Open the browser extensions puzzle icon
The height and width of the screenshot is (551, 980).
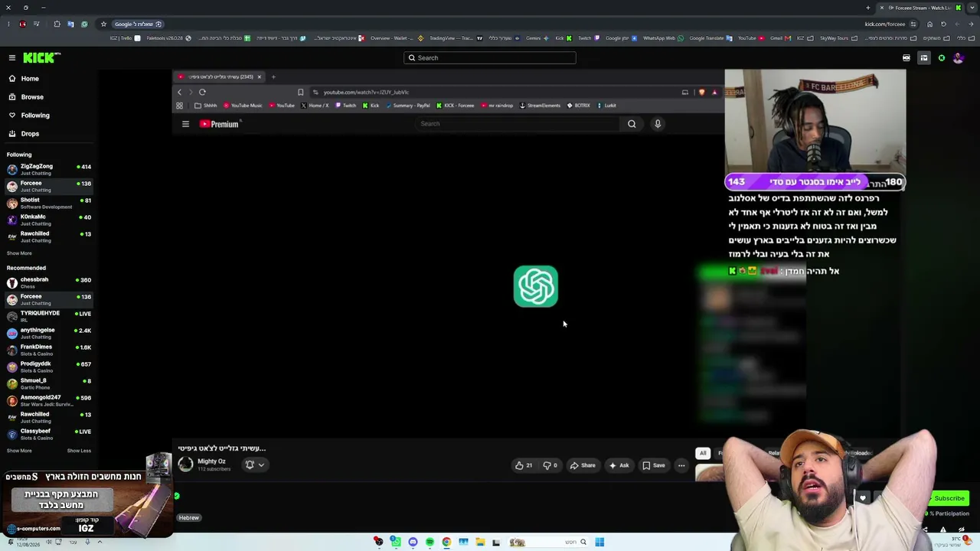point(57,24)
